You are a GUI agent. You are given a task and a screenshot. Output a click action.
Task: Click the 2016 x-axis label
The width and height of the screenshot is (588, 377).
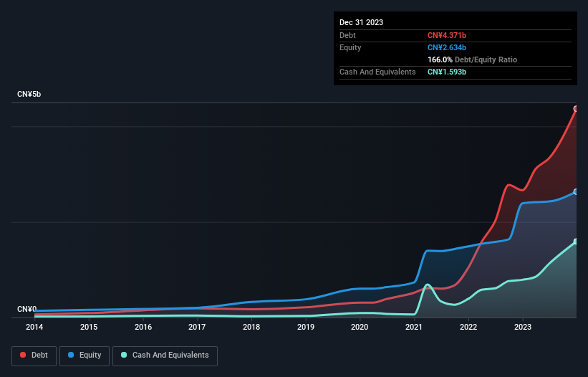(x=143, y=327)
